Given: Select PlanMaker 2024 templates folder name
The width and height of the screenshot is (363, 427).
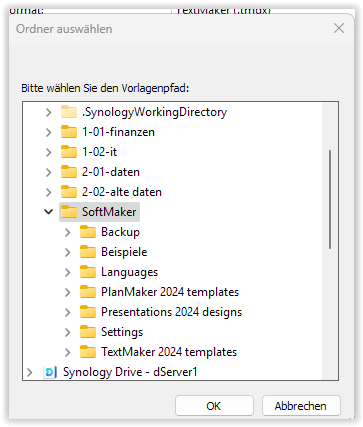Looking at the screenshot, I should [x=170, y=292].
